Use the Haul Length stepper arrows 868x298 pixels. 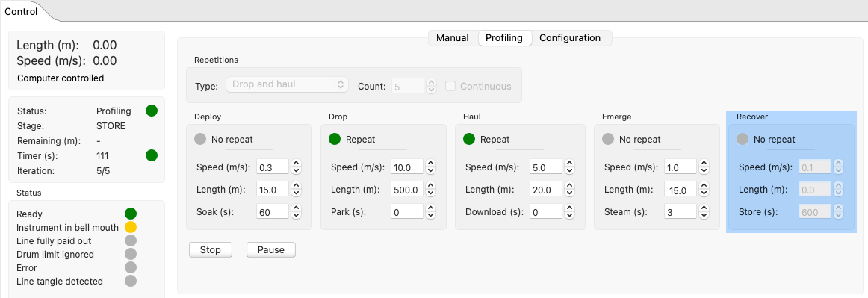(x=570, y=190)
